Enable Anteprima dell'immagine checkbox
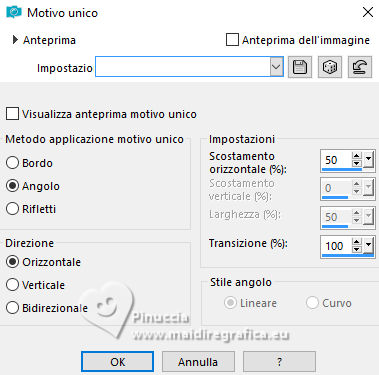Image resolution: width=379 pixels, height=375 pixels. tap(232, 40)
